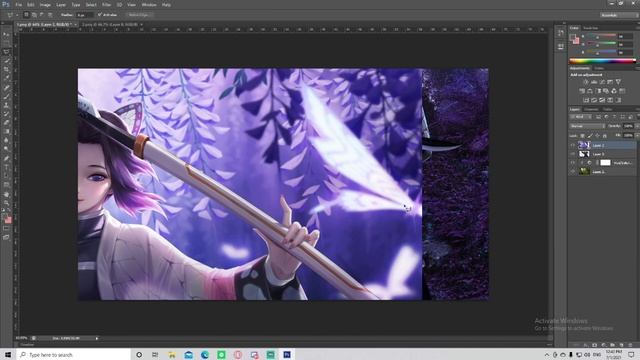
Task: Click the taskbar search box
Action: click(x=73, y=355)
